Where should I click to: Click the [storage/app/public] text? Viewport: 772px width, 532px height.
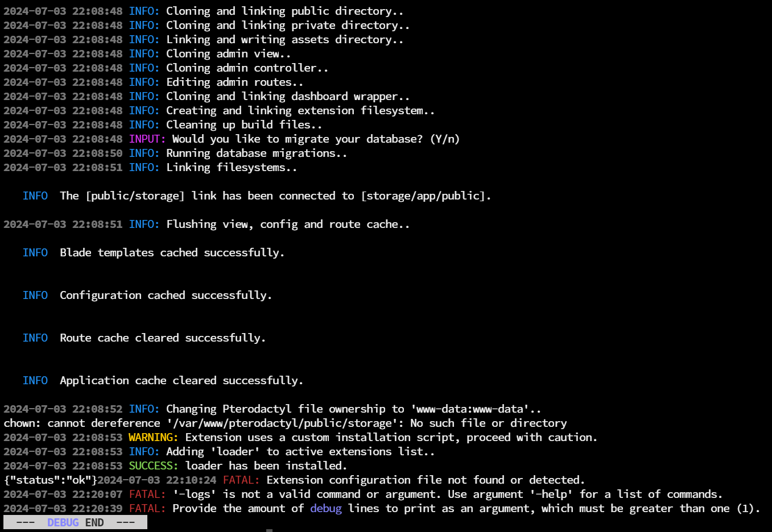pos(423,196)
